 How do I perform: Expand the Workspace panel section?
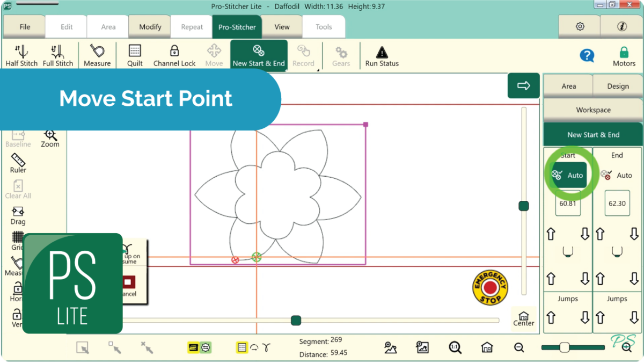click(593, 110)
